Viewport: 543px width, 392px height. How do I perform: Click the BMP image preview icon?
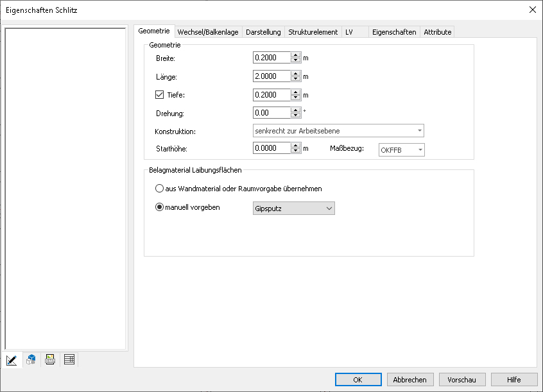(50, 360)
